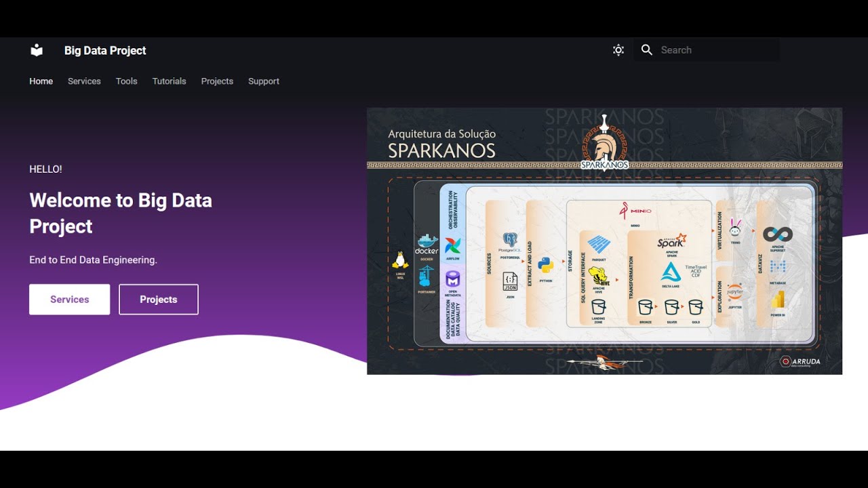Viewport: 868px width, 488px height.
Task: Open the Projects navigation tab
Action: point(217,81)
